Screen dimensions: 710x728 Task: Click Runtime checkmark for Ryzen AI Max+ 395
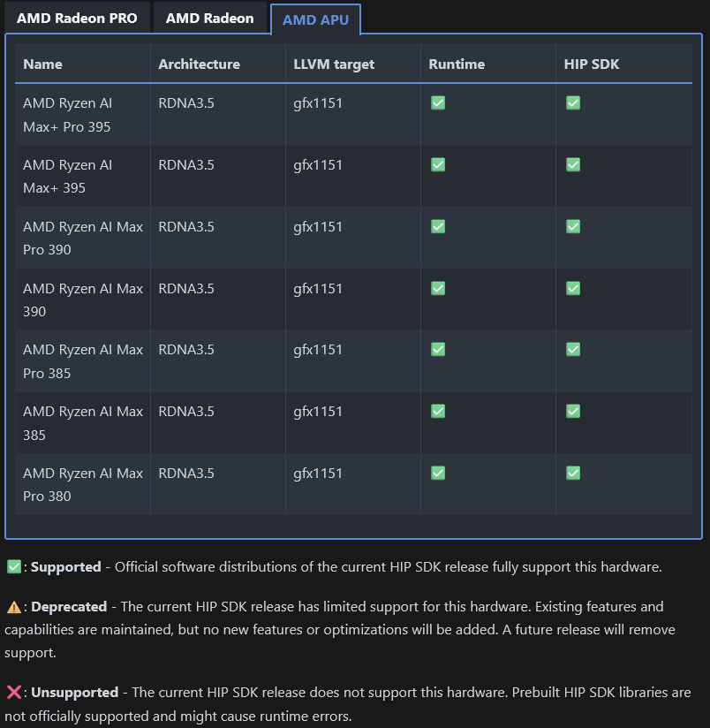pyautogui.click(x=438, y=164)
